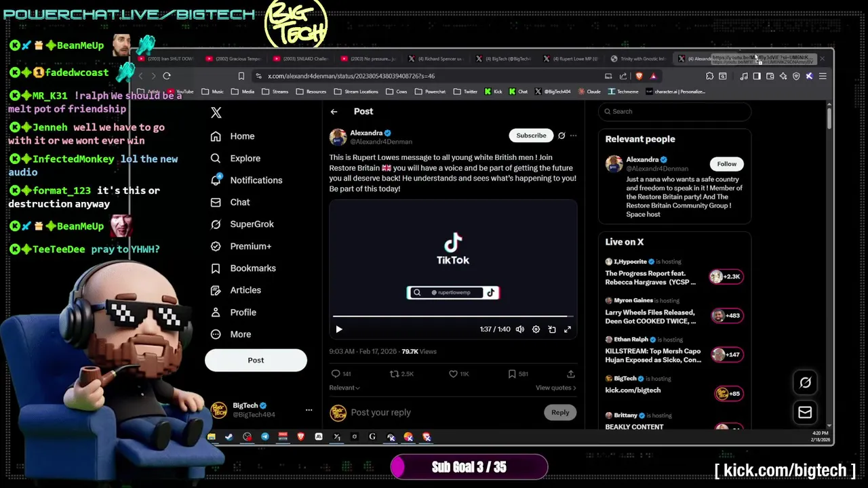Open Notifications in the X sidebar
This screenshot has height=488, width=868.
point(246,180)
